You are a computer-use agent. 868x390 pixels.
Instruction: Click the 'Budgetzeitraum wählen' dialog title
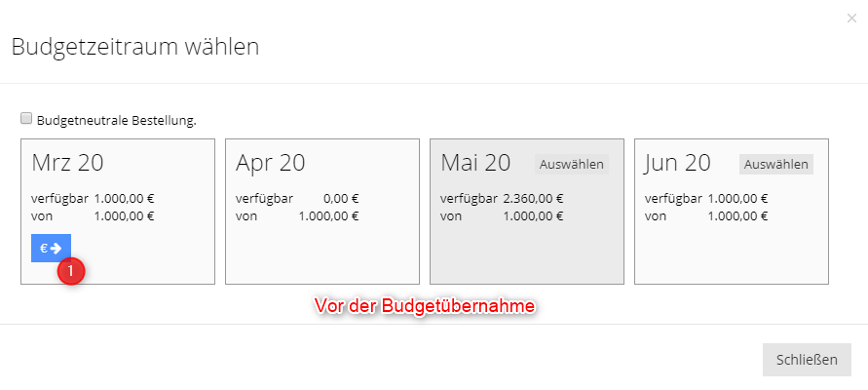pyautogui.click(x=134, y=46)
